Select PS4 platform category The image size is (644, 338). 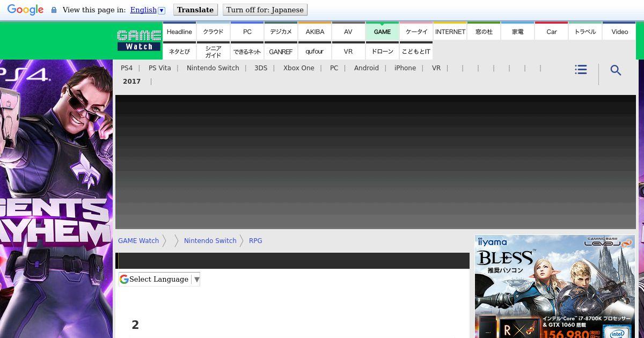[x=127, y=68]
